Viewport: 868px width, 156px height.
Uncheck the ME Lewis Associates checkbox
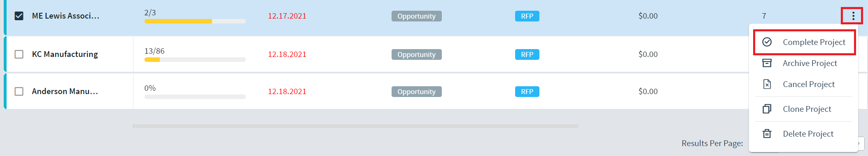click(19, 16)
